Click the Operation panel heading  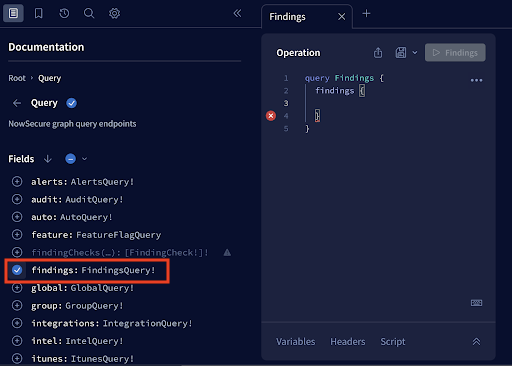(298, 53)
